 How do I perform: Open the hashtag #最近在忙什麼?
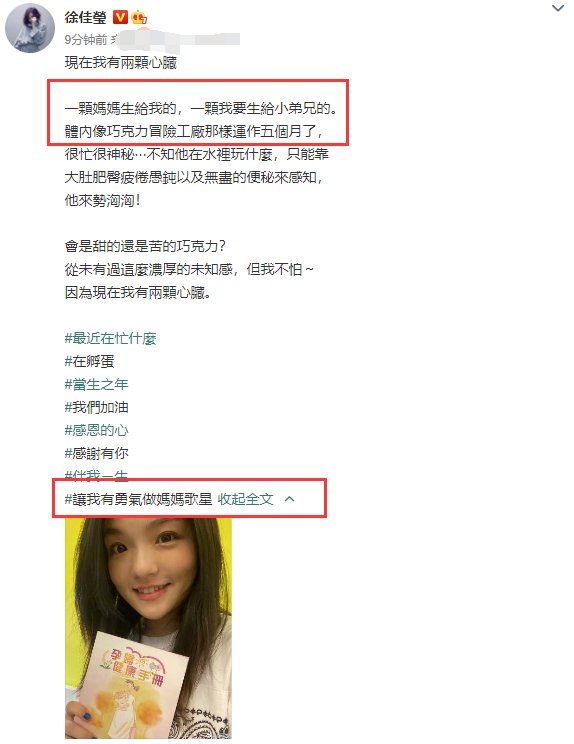pos(110,338)
